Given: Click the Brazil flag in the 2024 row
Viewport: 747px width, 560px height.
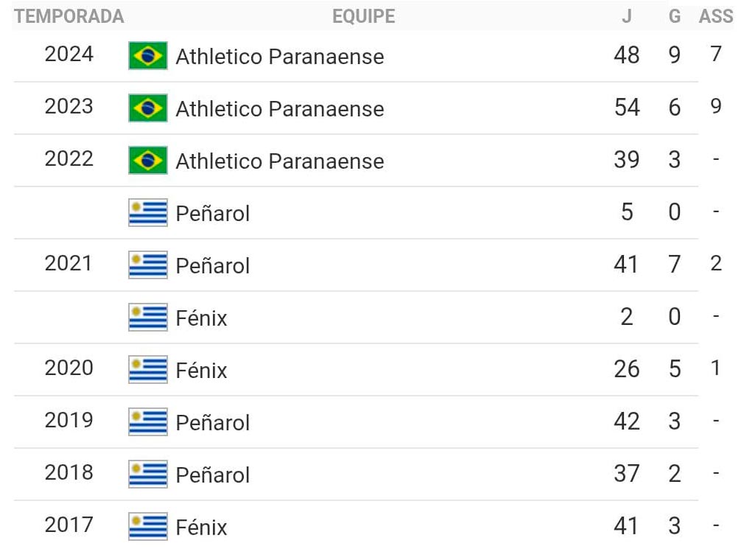Looking at the screenshot, I should 148,56.
